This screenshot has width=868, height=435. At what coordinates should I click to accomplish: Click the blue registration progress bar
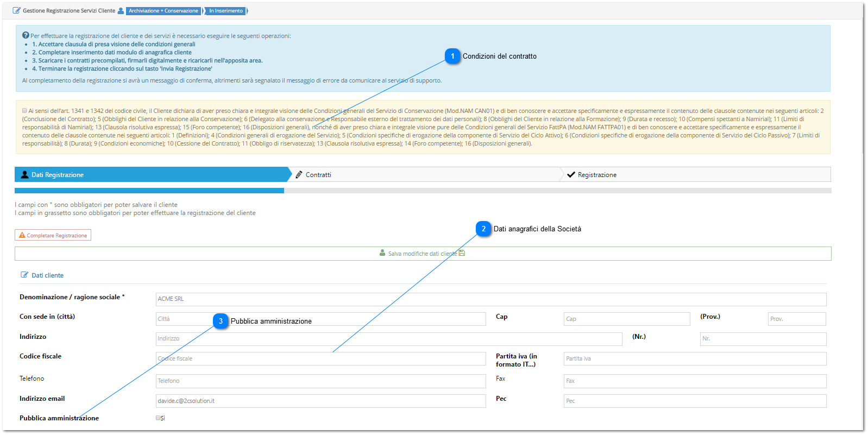pyautogui.click(x=149, y=191)
